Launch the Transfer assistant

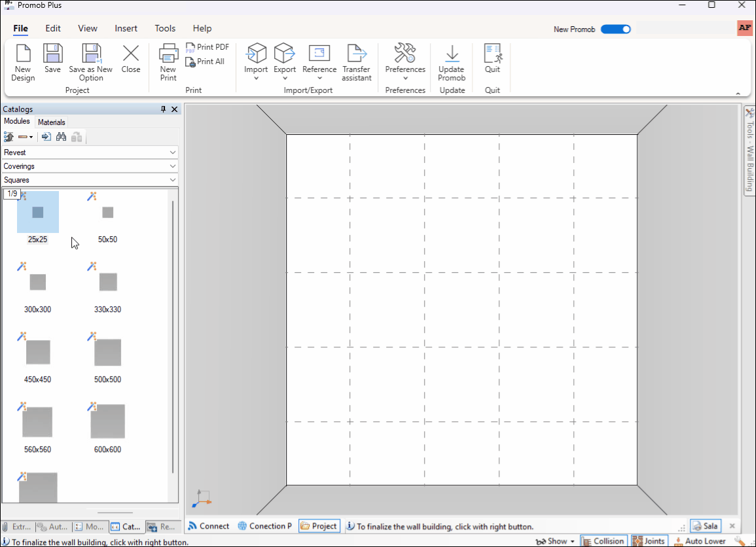point(357,62)
